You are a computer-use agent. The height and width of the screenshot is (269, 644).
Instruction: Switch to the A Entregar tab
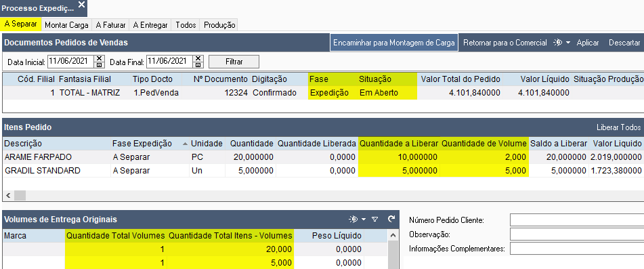coord(150,24)
